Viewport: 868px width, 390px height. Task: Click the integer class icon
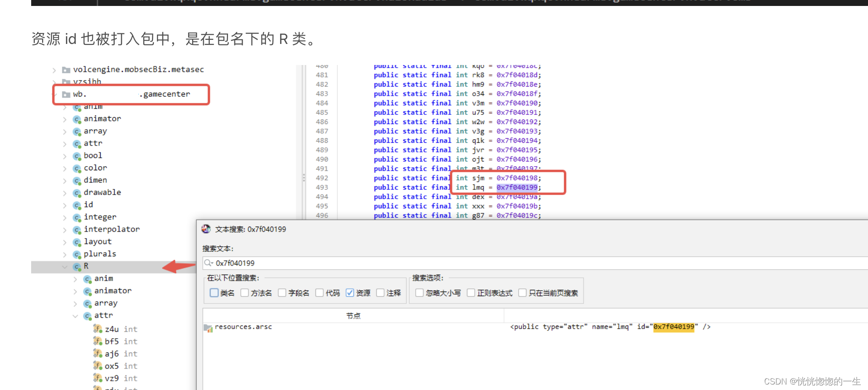(x=77, y=217)
